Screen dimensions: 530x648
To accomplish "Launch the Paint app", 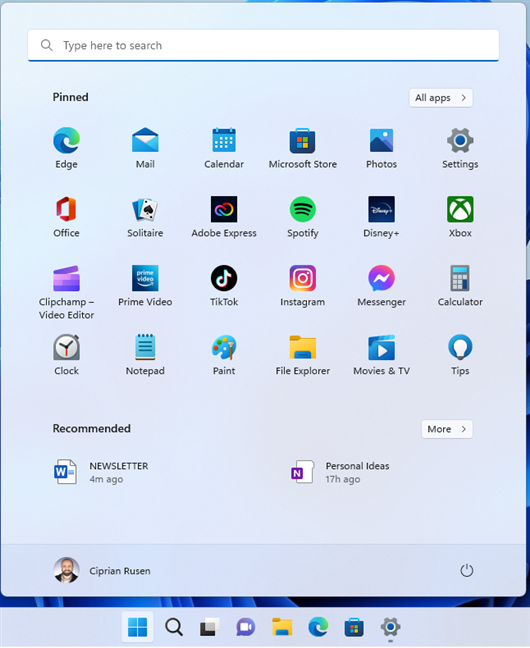I will (224, 355).
